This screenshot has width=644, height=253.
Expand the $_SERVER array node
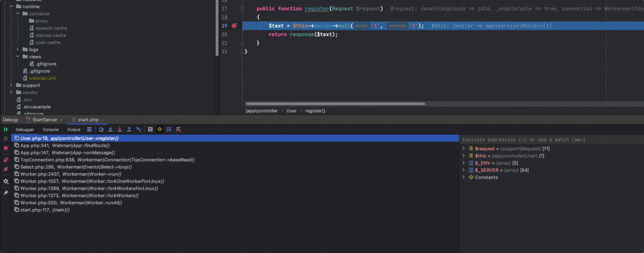coord(463,170)
